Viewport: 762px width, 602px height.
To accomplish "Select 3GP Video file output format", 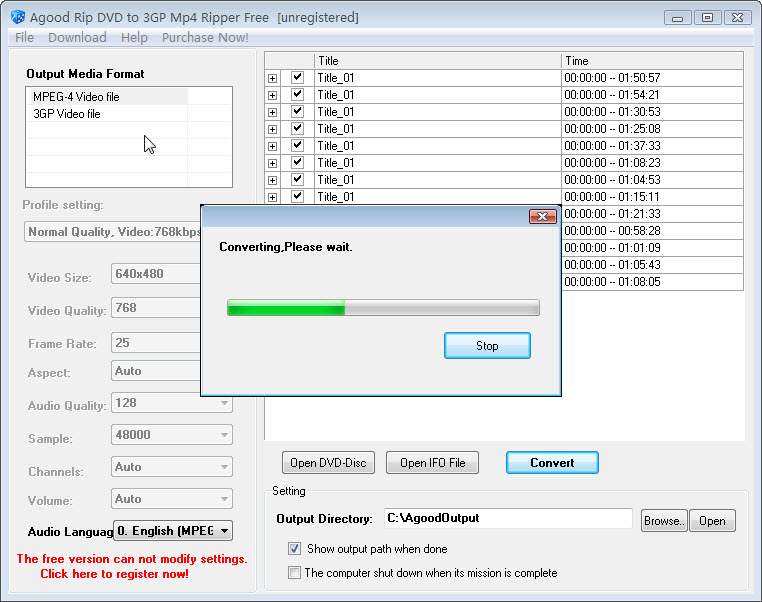I will click(107, 114).
